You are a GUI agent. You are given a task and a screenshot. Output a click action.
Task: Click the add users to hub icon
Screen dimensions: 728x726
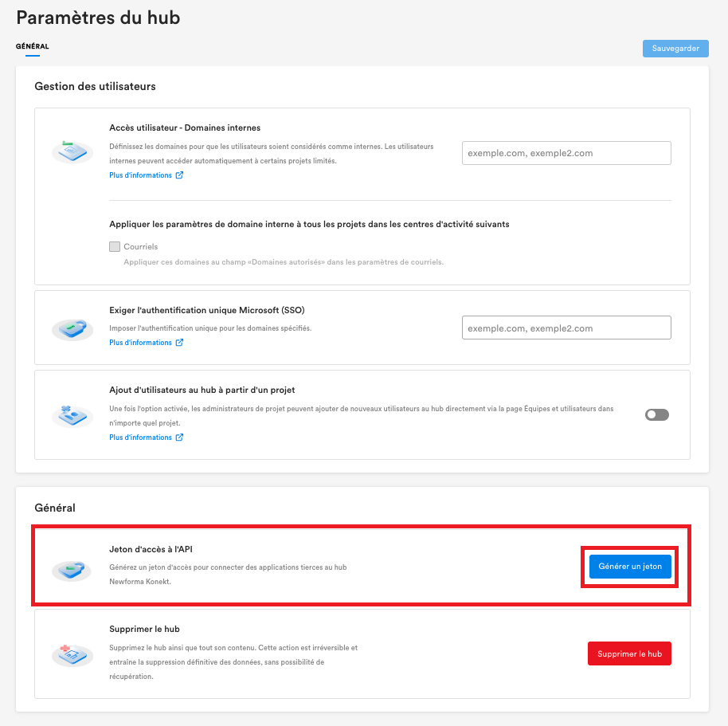72,414
